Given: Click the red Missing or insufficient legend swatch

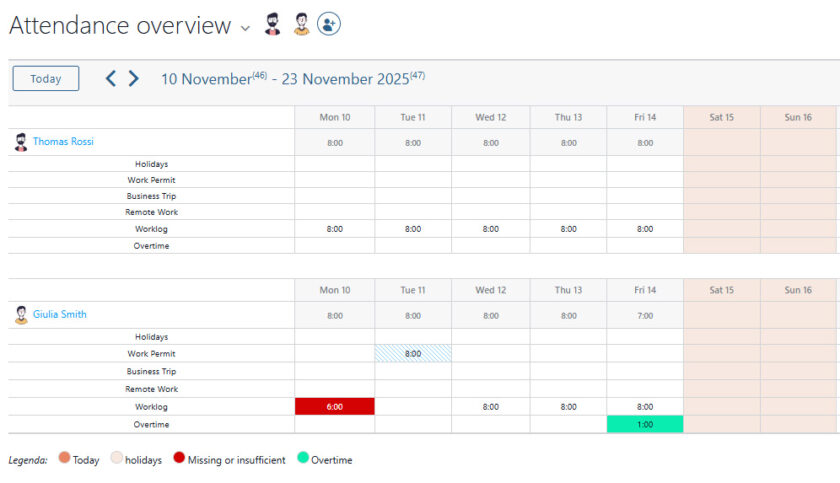Looking at the screenshot, I should pos(179,460).
